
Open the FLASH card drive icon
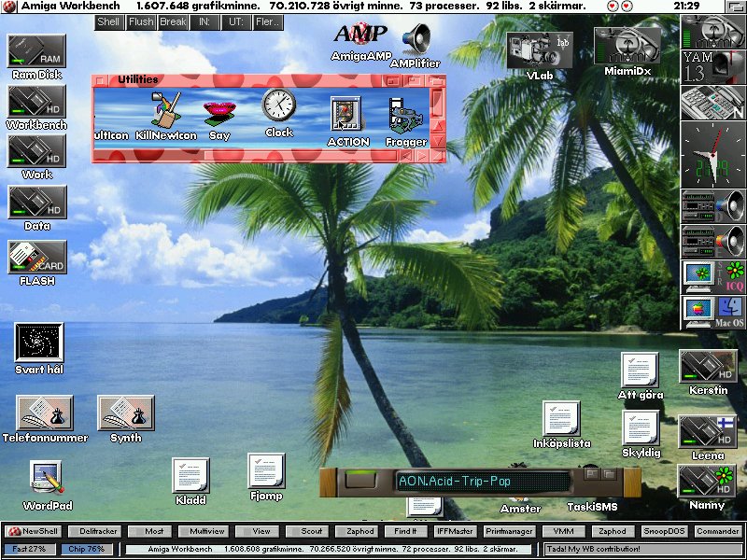36,257
